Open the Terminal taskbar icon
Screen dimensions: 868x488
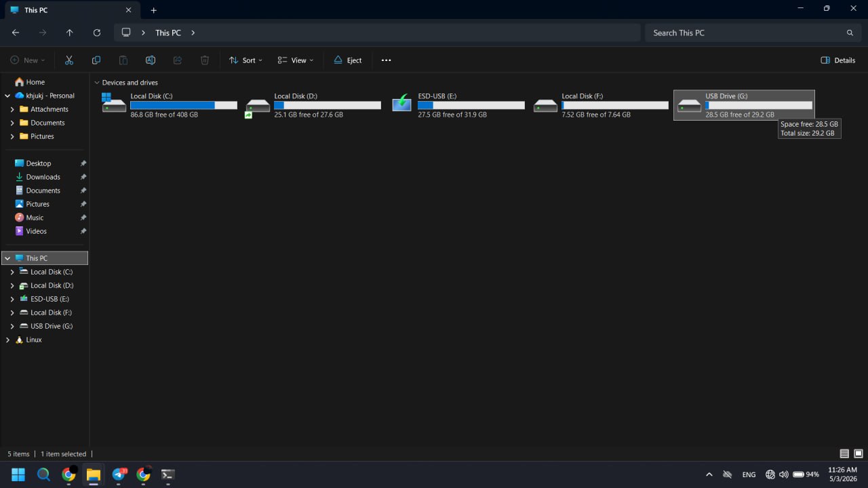[x=167, y=474]
